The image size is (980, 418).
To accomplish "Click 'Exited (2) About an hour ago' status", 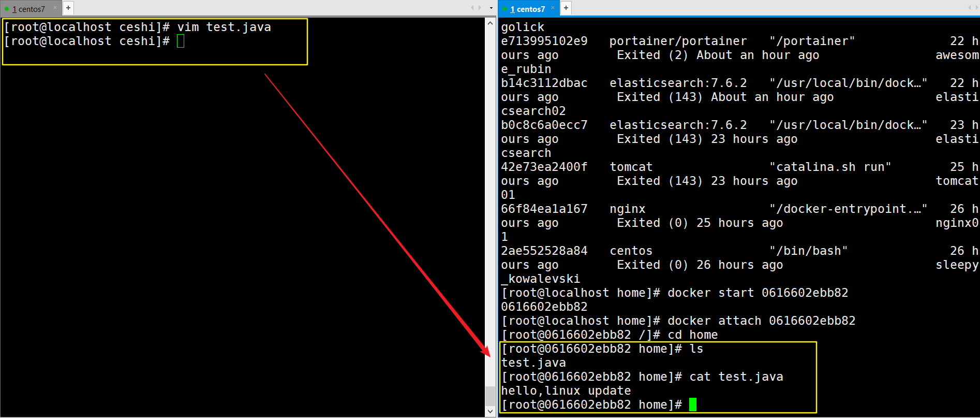I will coord(718,55).
